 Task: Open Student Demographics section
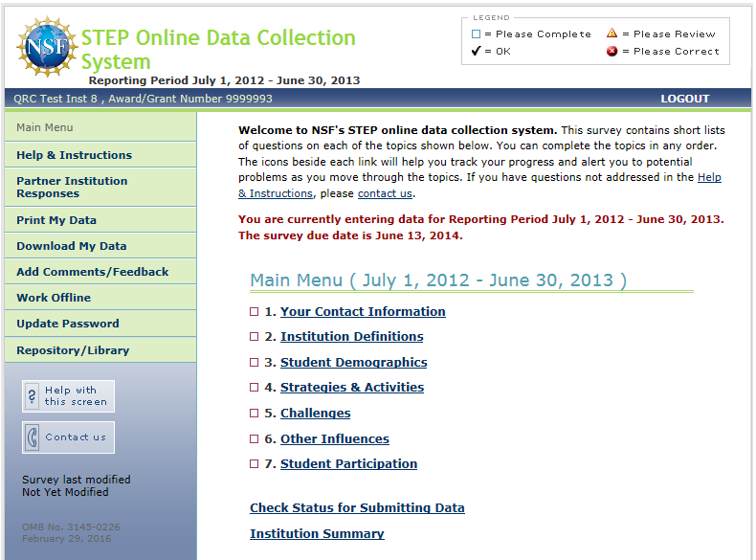tap(353, 362)
